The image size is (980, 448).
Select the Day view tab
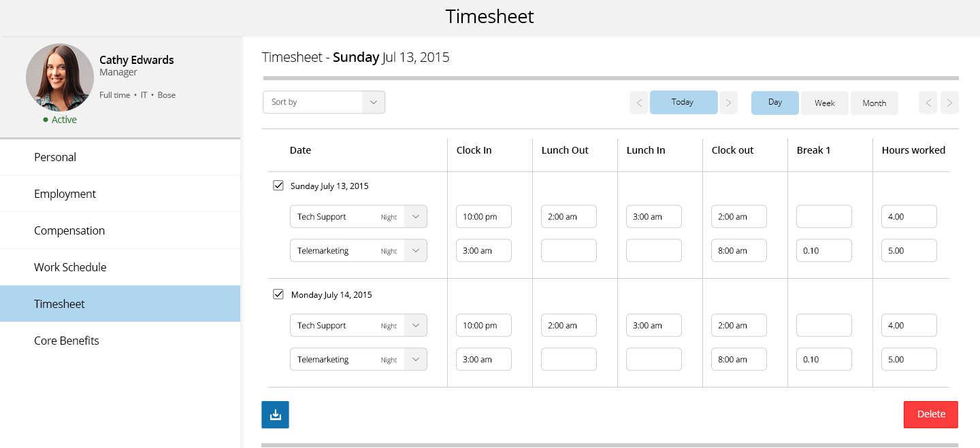coord(775,103)
